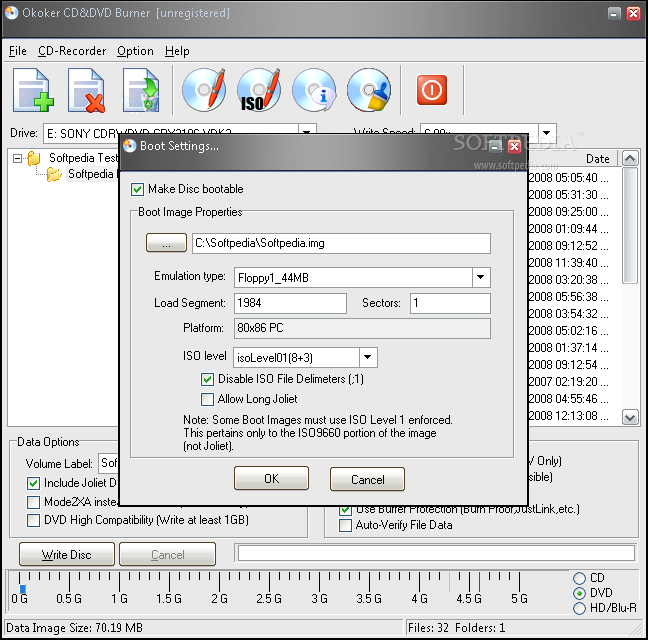This screenshot has width=648, height=640.
Task: Click the file list scroll up arrow
Action: [x=630, y=158]
